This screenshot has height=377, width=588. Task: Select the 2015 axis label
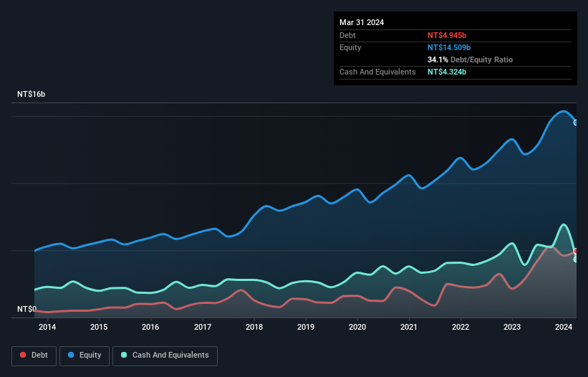(x=99, y=327)
